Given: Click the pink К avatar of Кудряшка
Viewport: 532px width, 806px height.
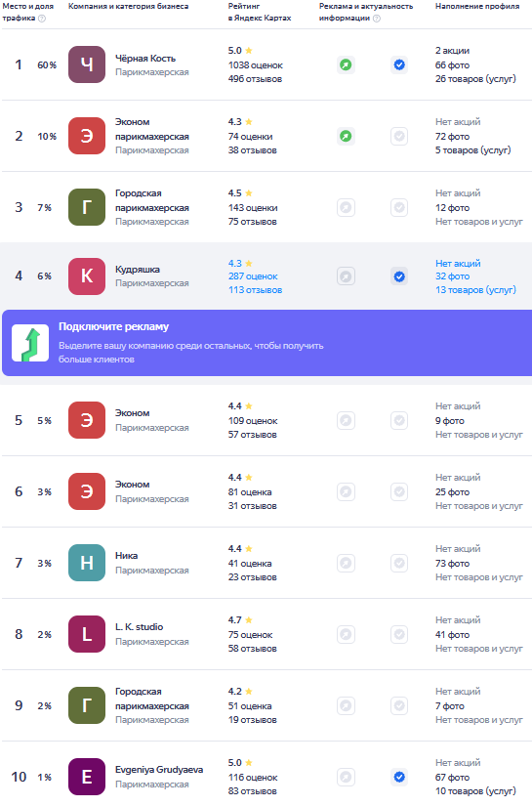Looking at the screenshot, I should pyautogui.click(x=87, y=276).
